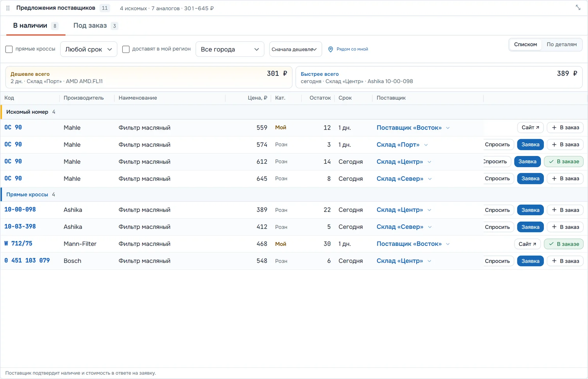
Task: Click the Поставщик column header
Action: [x=391, y=98]
